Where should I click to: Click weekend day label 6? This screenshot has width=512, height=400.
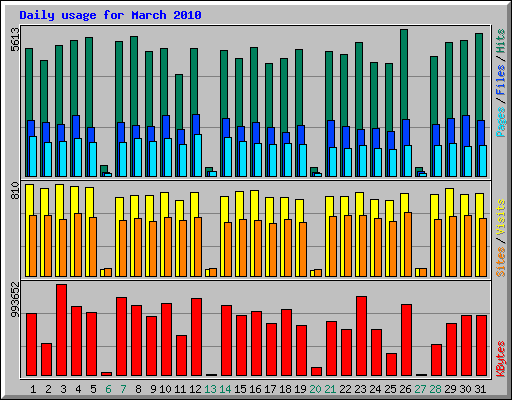(108, 389)
